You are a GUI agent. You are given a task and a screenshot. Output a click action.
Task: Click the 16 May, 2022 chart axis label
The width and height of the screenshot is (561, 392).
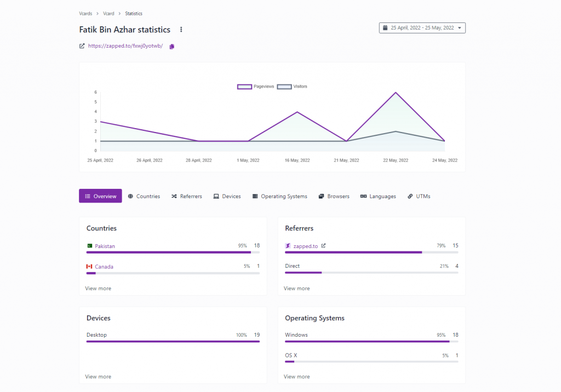[297, 160]
